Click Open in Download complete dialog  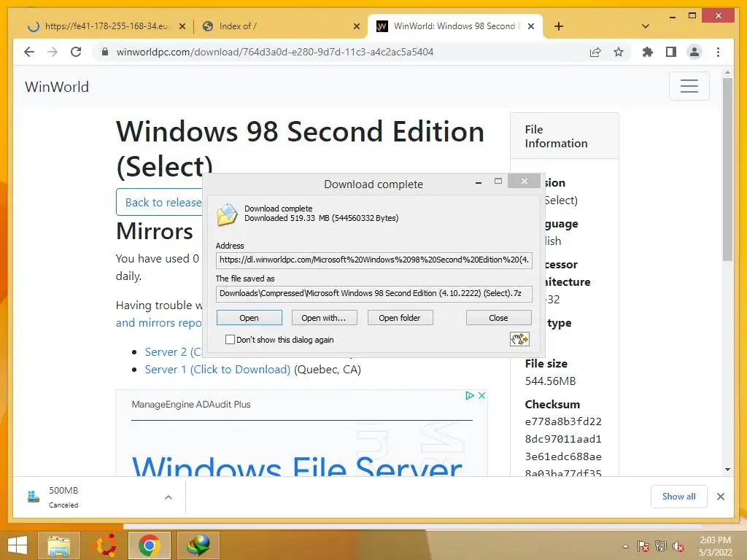pos(249,318)
